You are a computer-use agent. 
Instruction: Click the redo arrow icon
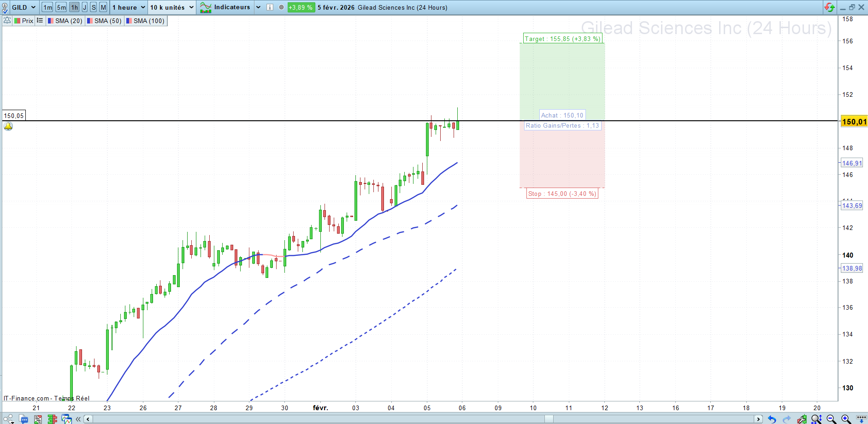786,419
